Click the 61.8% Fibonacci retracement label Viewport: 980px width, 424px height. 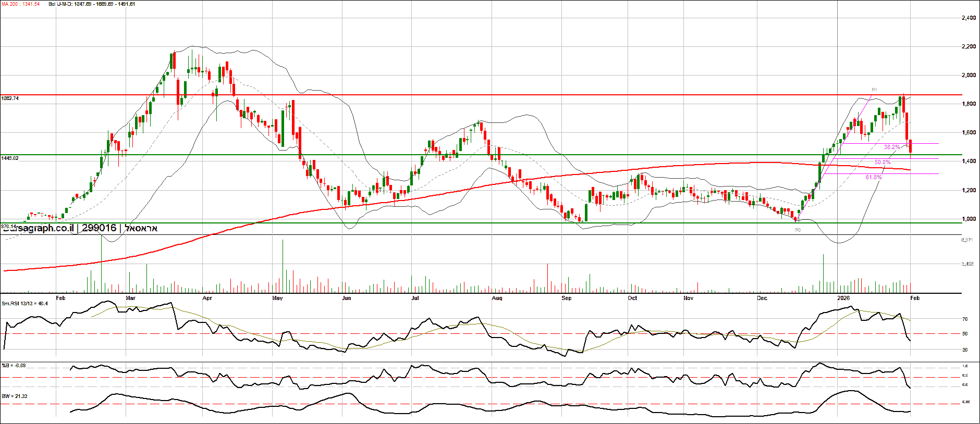(x=874, y=178)
